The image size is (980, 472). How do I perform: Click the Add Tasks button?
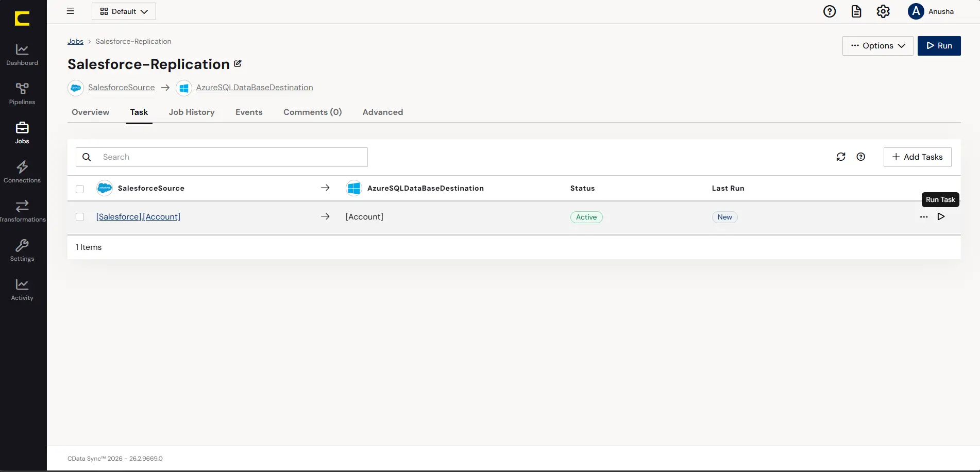[x=918, y=157]
